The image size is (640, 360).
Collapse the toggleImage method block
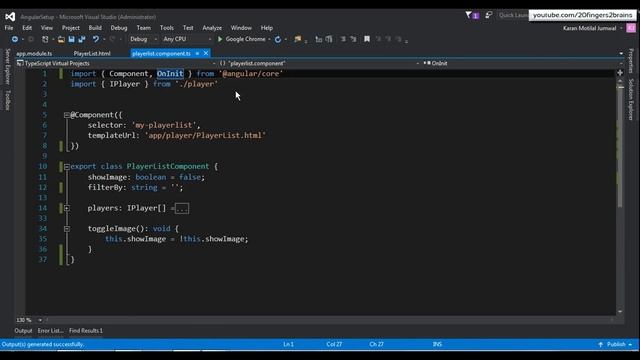coord(67,229)
